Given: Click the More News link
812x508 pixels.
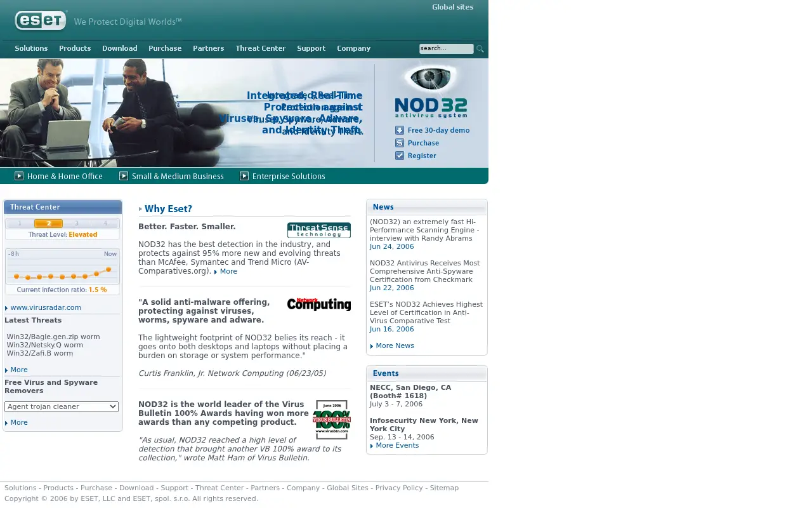Looking at the screenshot, I should tap(395, 345).
